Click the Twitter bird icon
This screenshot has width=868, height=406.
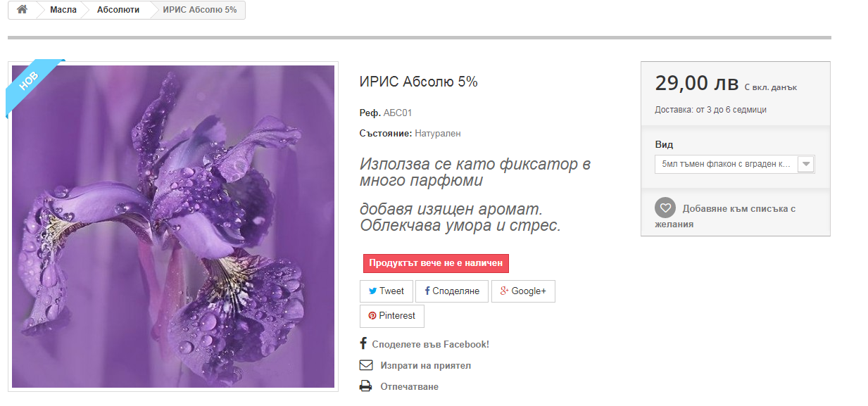(x=372, y=291)
